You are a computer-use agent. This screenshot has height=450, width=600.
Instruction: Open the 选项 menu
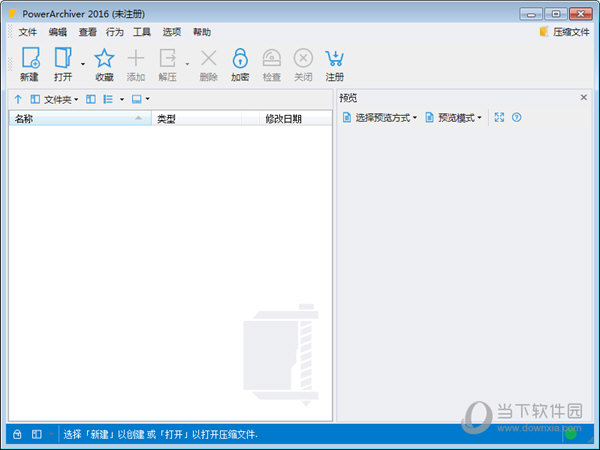(172, 32)
